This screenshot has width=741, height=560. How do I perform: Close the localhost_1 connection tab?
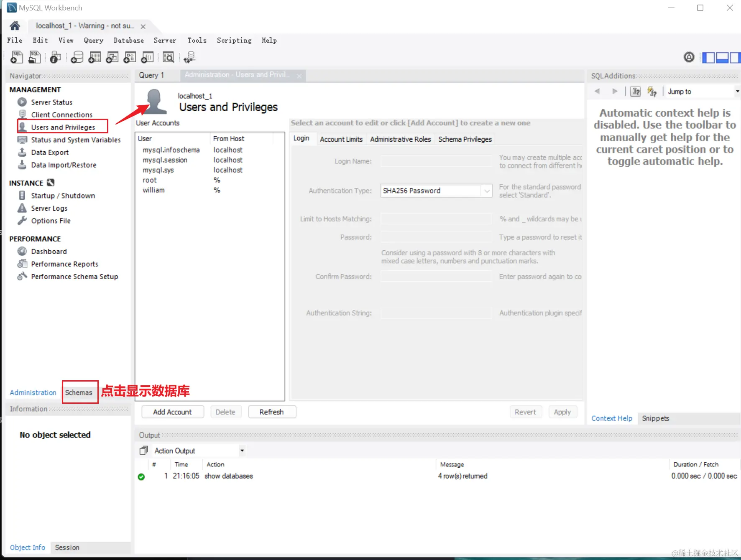[x=143, y=26]
